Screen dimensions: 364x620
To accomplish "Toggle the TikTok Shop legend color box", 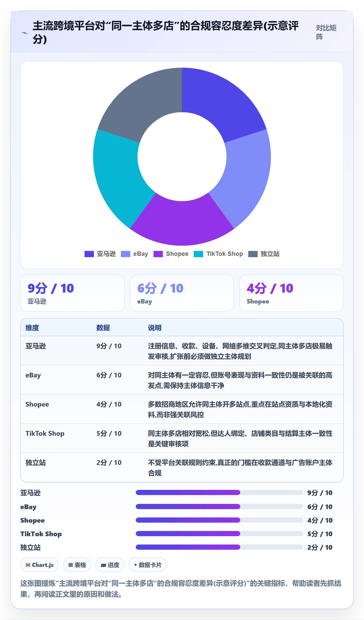I will point(198,254).
